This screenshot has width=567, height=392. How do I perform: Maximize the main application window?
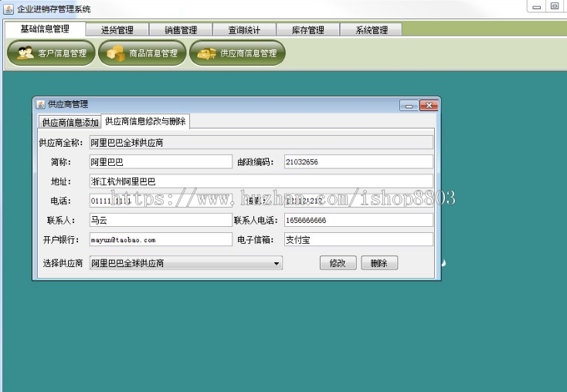[x=555, y=6]
